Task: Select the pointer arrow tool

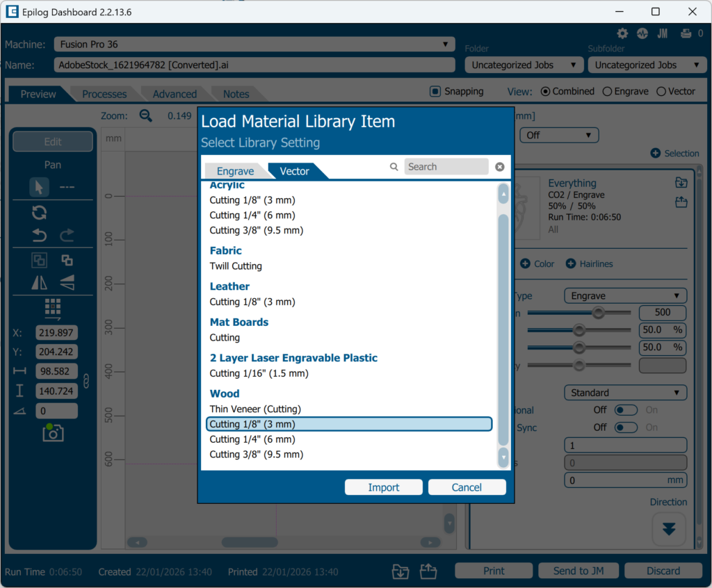Action: pyautogui.click(x=39, y=187)
